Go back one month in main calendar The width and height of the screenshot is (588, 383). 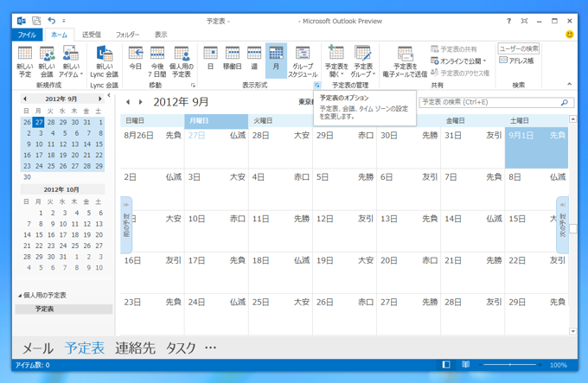(128, 102)
